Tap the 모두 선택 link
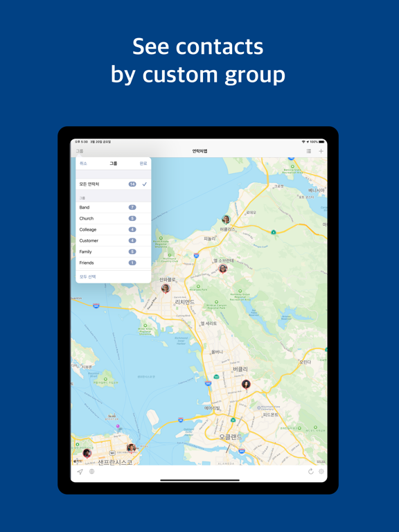This screenshot has width=399, height=532. (87, 276)
